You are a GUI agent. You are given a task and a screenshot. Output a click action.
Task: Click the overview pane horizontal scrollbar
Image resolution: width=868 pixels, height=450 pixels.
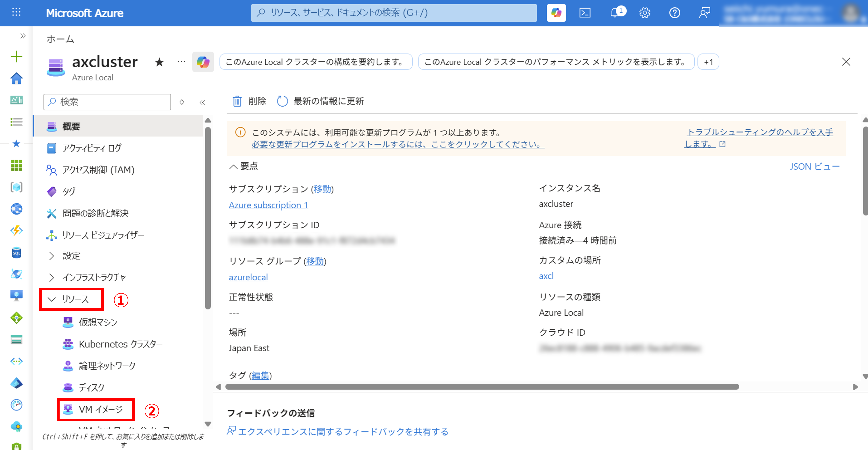[482, 387]
